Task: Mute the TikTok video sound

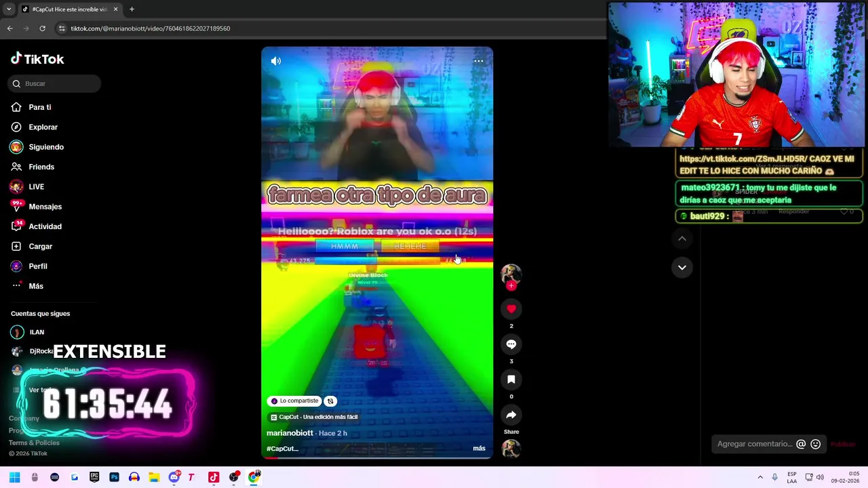Action: pos(276,61)
